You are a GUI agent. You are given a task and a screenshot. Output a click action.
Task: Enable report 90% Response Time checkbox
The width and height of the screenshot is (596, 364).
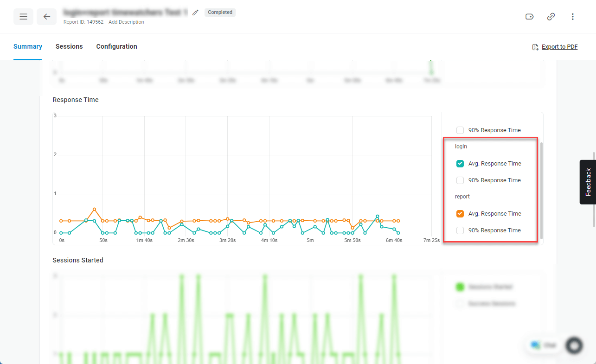460,230
